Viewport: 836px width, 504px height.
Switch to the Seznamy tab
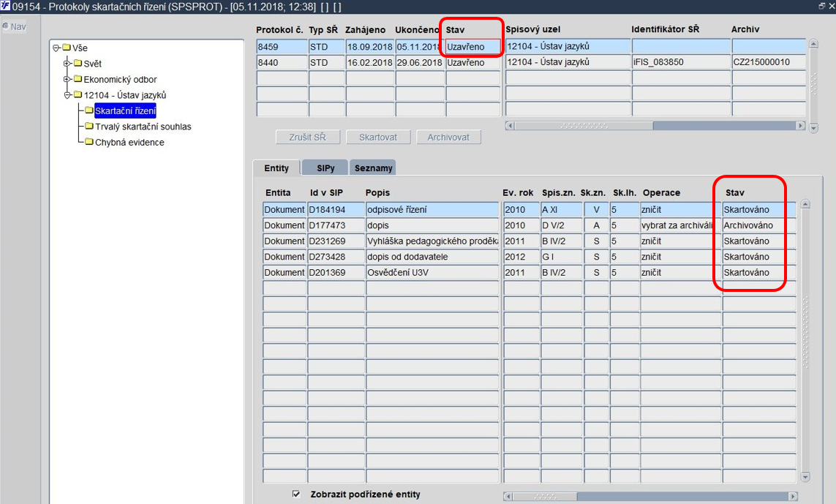373,168
